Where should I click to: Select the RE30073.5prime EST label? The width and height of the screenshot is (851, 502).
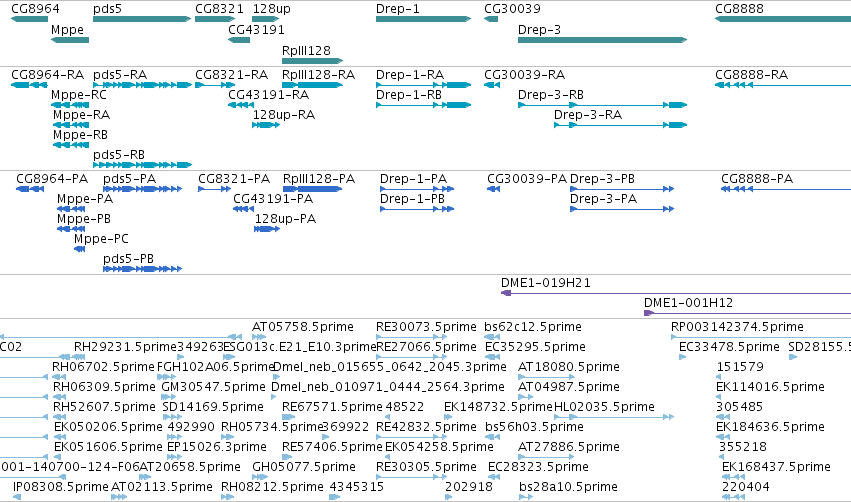[x=426, y=327]
